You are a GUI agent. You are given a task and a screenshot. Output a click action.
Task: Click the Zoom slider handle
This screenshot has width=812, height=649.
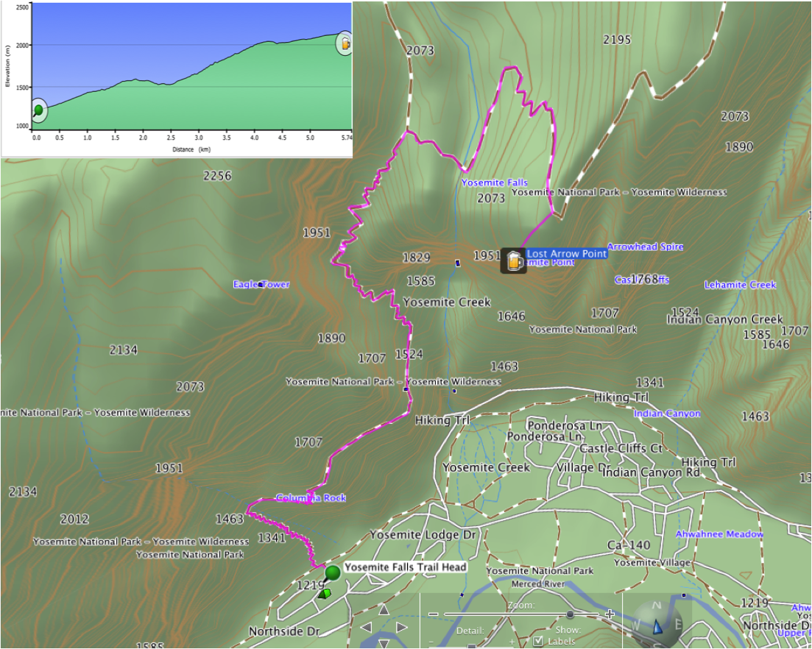(570, 614)
